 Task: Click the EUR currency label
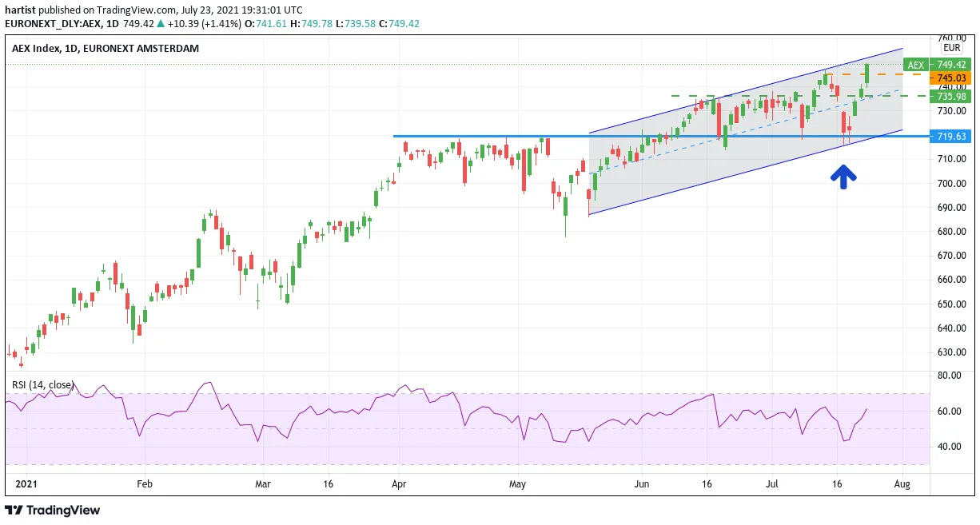coord(951,48)
